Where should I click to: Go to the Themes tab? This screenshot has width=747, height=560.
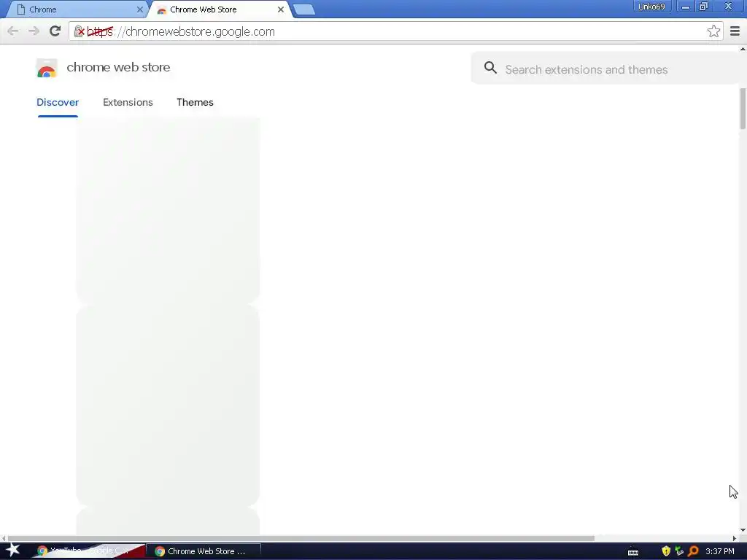point(195,102)
